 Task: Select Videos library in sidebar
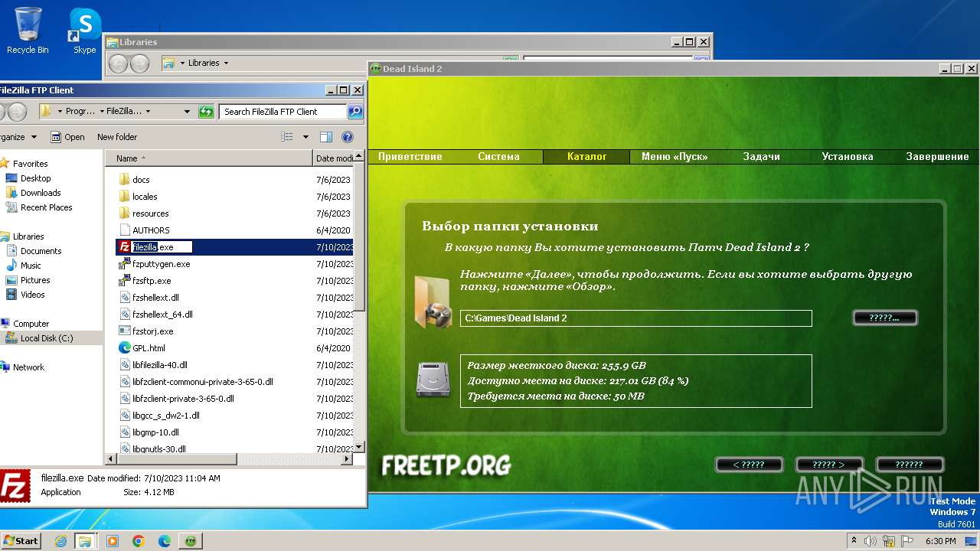click(x=32, y=295)
